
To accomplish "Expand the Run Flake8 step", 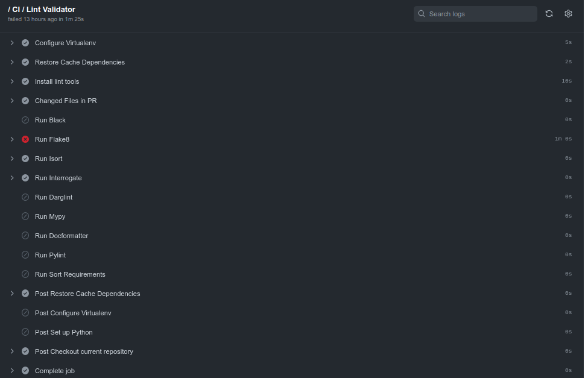I will click(x=11, y=139).
